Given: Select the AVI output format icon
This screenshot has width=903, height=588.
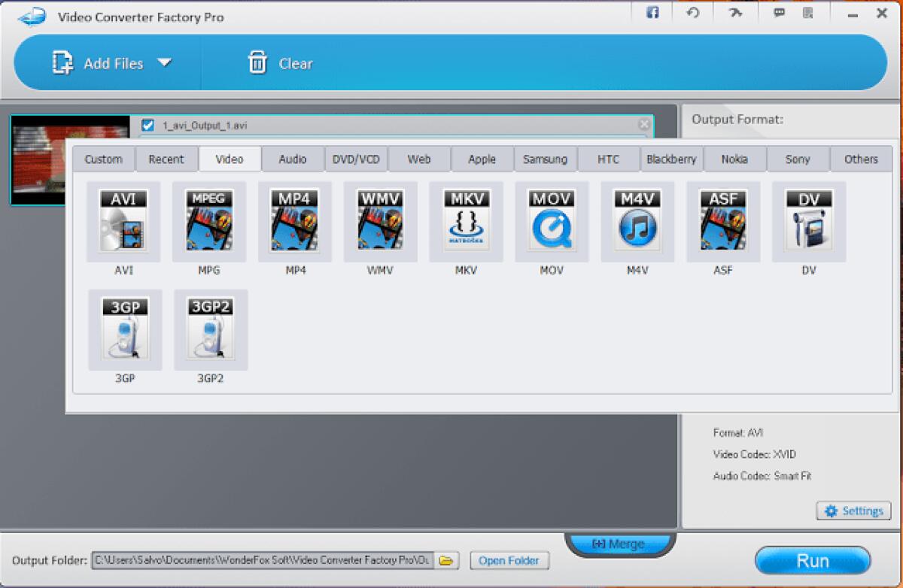Looking at the screenshot, I should click(123, 221).
